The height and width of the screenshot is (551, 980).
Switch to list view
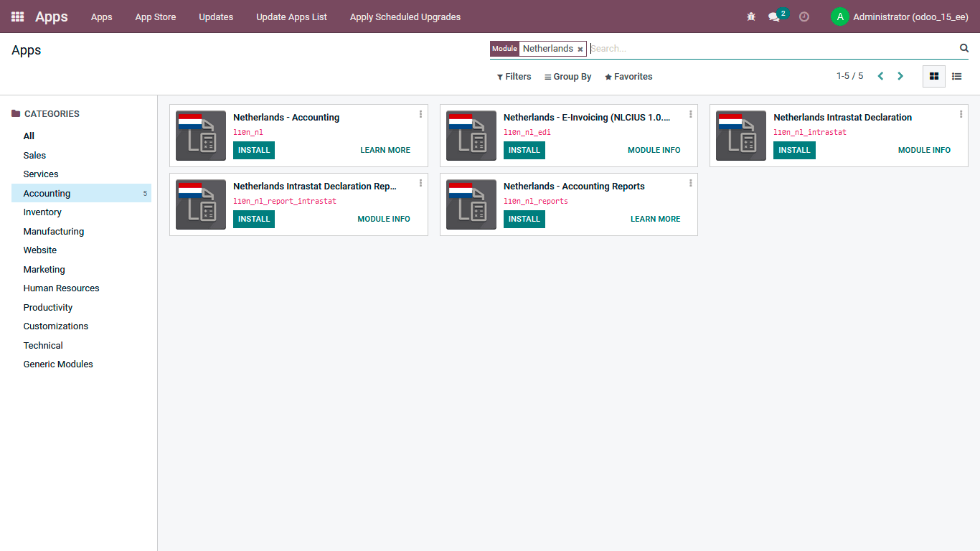(956, 76)
